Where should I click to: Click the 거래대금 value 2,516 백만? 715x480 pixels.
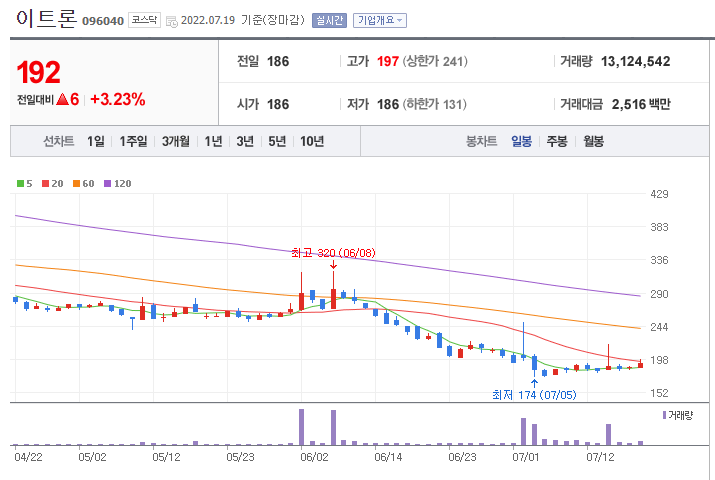[641, 104]
